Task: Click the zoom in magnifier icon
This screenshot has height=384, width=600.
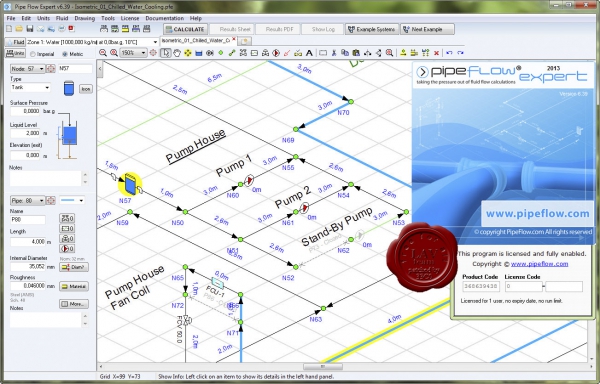Action: [x=114, y=53]
